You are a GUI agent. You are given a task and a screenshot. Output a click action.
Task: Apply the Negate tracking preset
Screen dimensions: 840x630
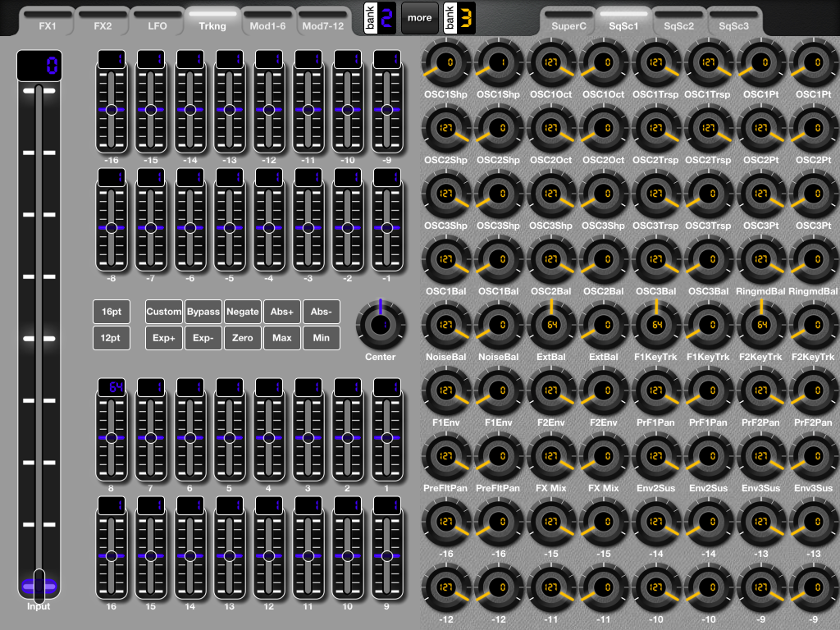[x=243, y=312]
